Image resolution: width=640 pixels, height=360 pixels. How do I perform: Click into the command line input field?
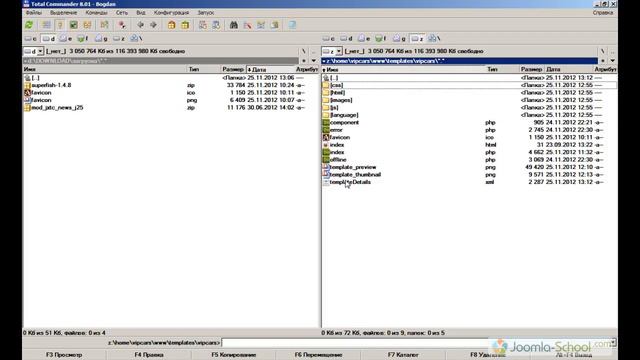coord(416,342)
